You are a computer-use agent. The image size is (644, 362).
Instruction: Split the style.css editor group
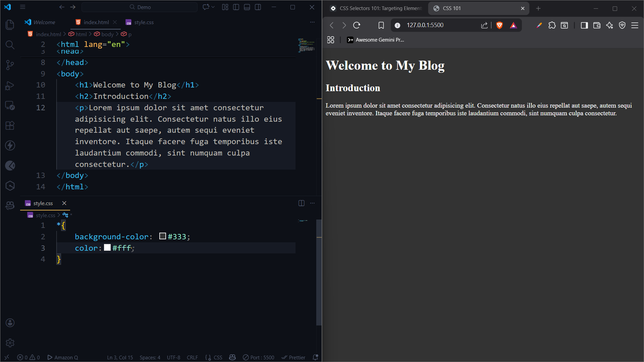302,203
